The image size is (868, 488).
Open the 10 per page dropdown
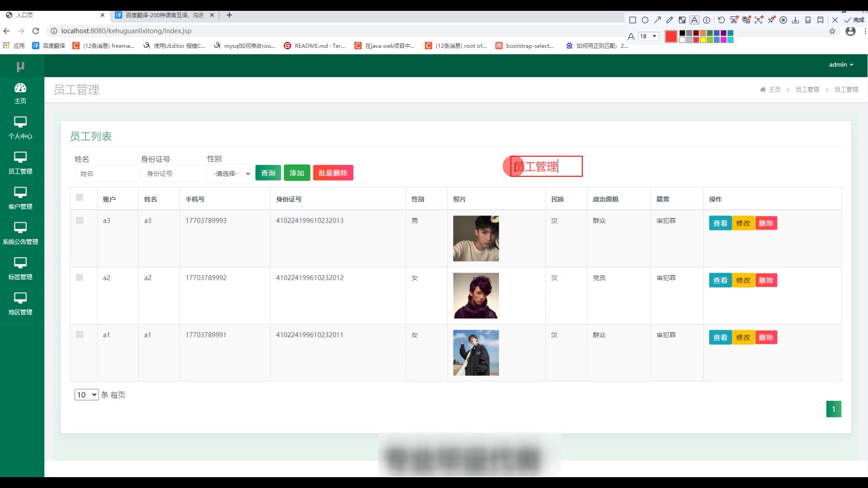pos(87,395)
